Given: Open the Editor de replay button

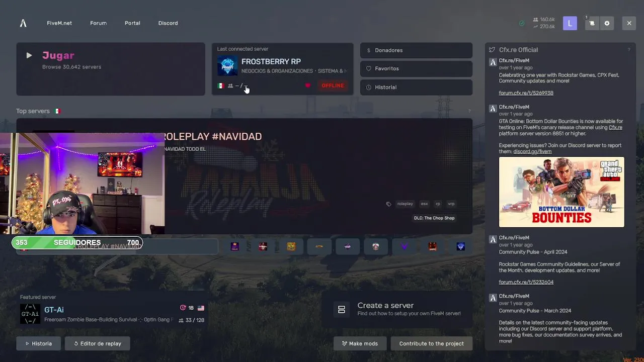Looking at the screenshot, I should tap(97, 343).
